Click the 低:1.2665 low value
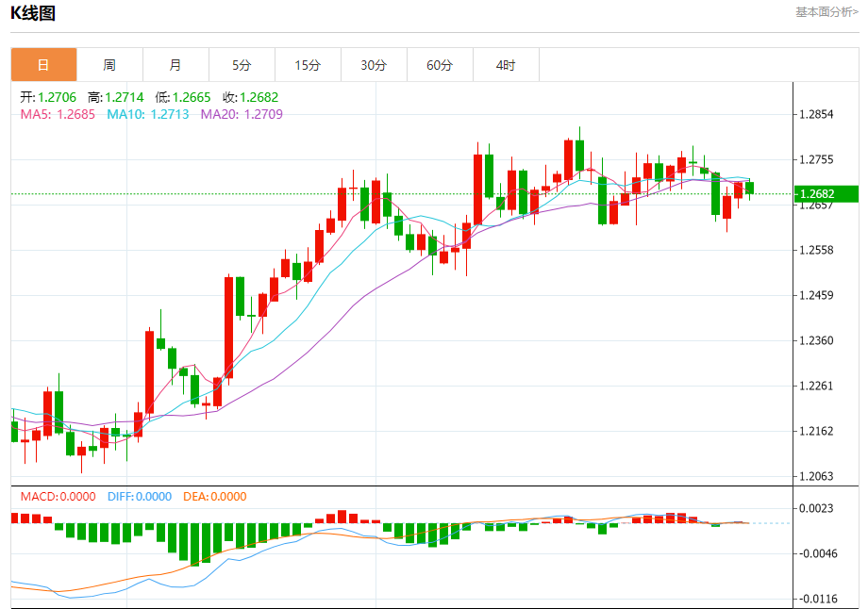Screen dimensions: 868x609 pos(183,97)
